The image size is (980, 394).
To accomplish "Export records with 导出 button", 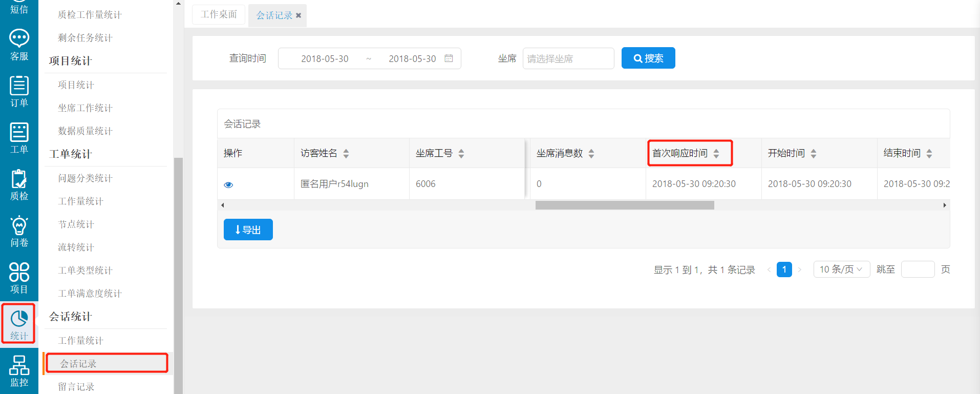I will tap(248, 230).
